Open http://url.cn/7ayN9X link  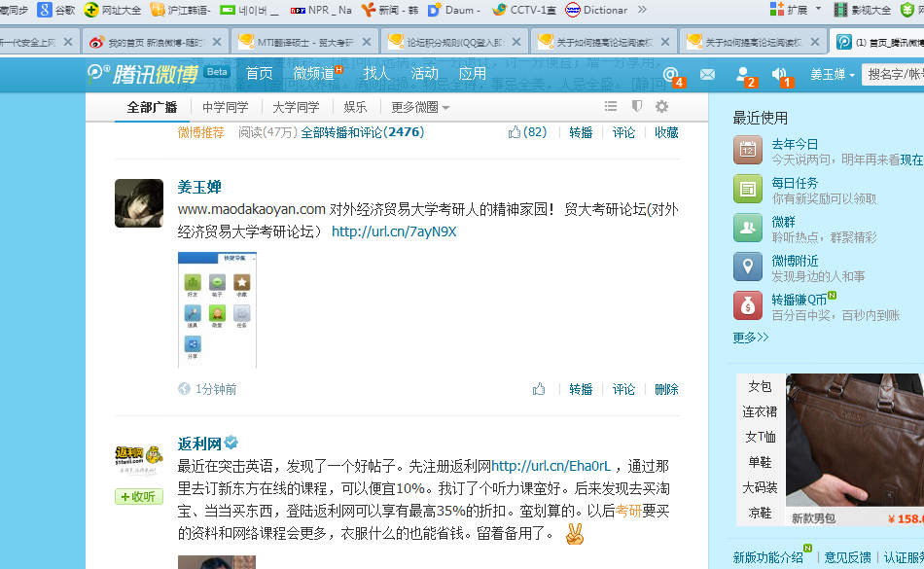tap(394, 231)
